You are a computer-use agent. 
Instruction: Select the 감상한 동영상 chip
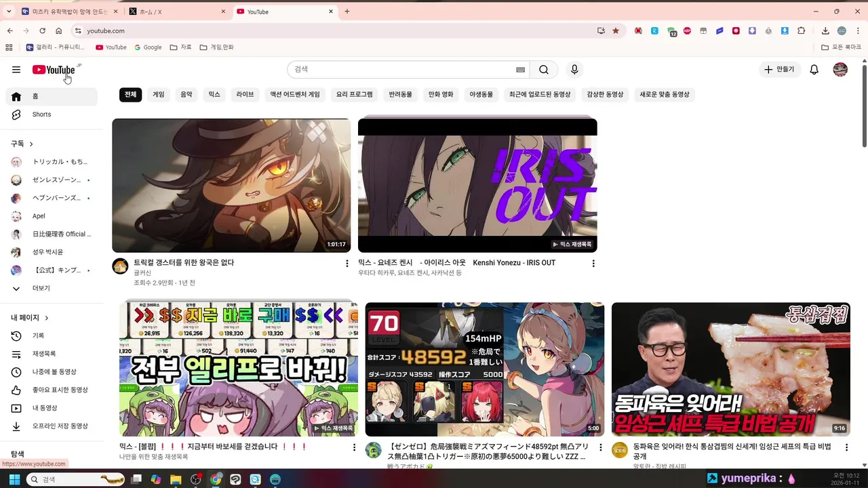tap(605, 95)
